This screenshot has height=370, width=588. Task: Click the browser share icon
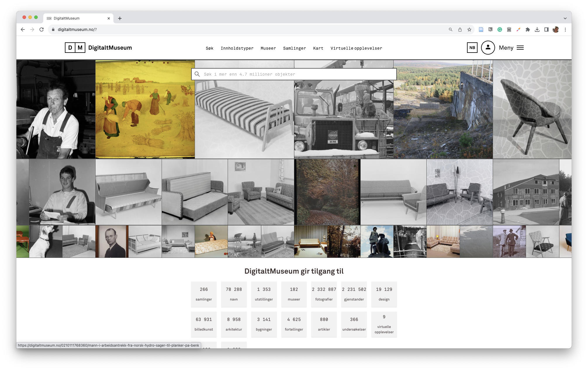tap(460, 29)
